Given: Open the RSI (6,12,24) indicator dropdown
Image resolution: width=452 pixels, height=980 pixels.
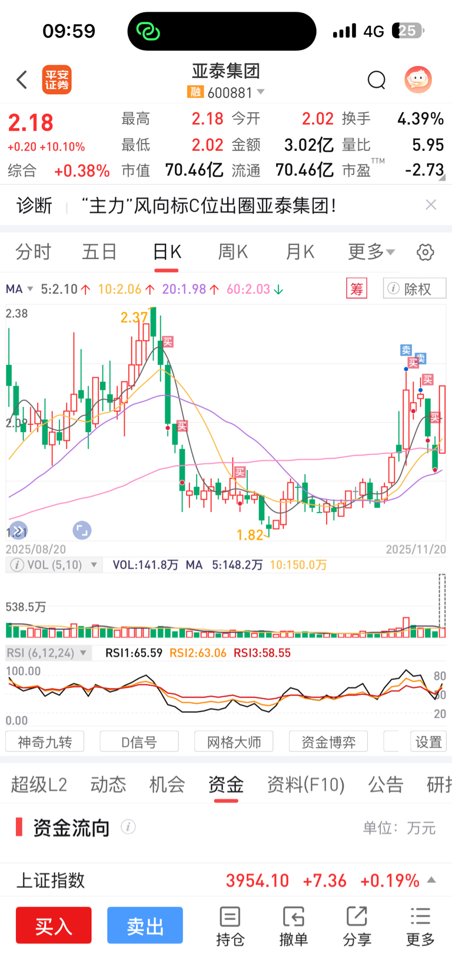Looking at the screenshot, I should (x=48, y=653).
